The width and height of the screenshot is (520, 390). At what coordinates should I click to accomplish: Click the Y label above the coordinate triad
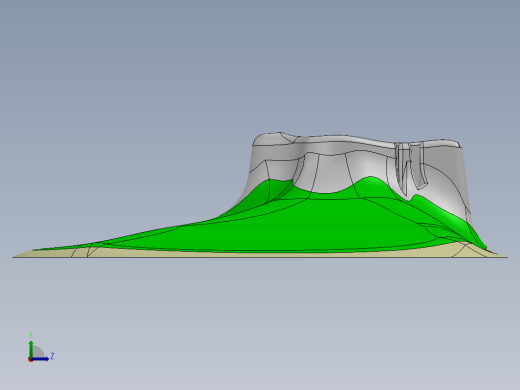31,335
